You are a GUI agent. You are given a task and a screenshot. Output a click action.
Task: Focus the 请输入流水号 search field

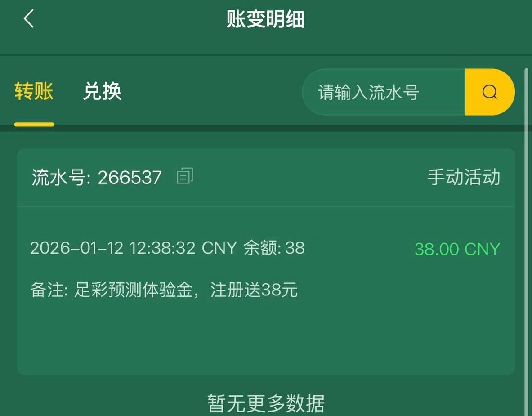384,92
